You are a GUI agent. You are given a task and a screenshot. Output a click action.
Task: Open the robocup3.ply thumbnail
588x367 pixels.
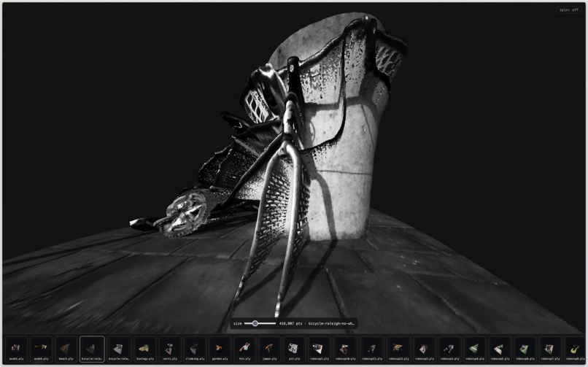click(x=449, y=349)
